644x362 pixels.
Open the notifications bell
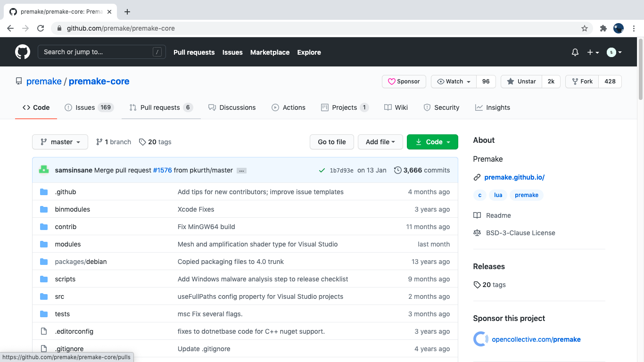point(575,52)
